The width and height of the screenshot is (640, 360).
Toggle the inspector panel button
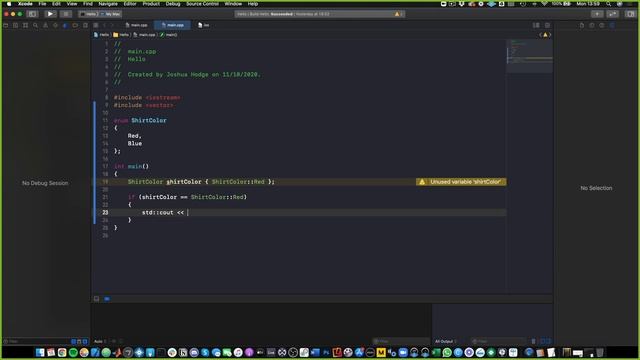click(x=631, y=14)
